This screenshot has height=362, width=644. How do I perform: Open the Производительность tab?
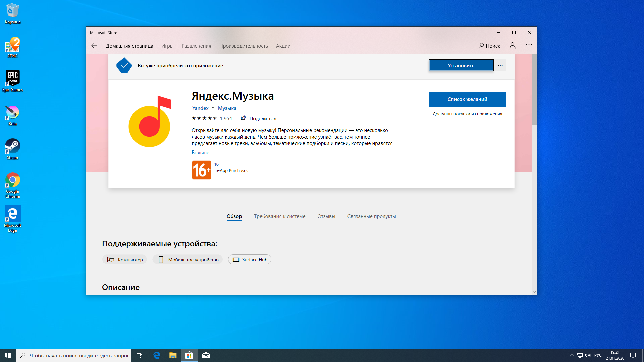tap(244, 46)
